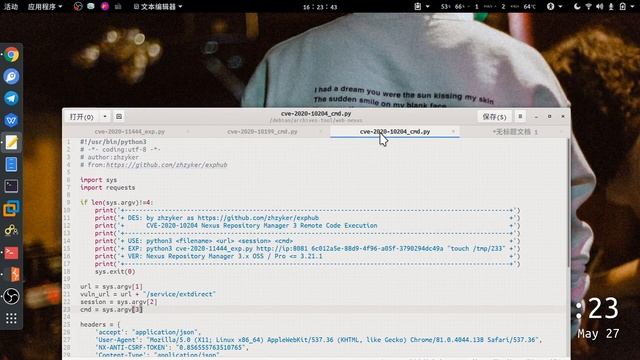Viewport: 640px width, 360px height.
Task: Click the microphone icon in the top bar
Action: [611, 7]
